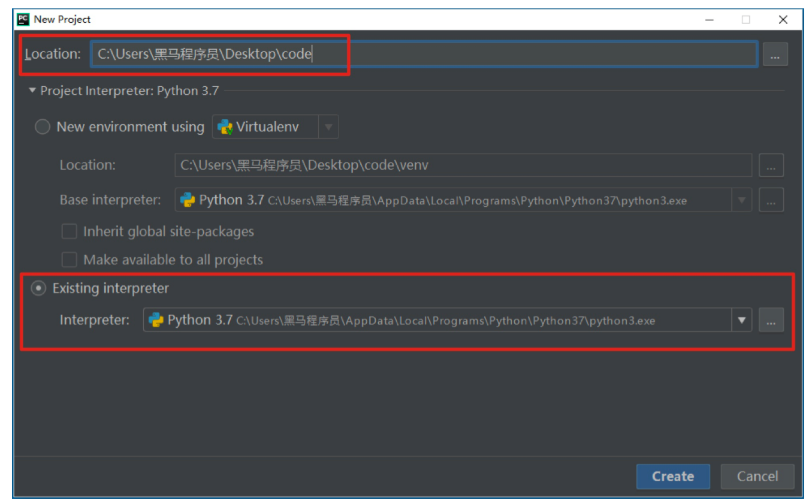This screenshot has width=812, height=504.
Task: Open the existing Interpreter Python 3.7 combo box
Action: (x=447, y=320)
